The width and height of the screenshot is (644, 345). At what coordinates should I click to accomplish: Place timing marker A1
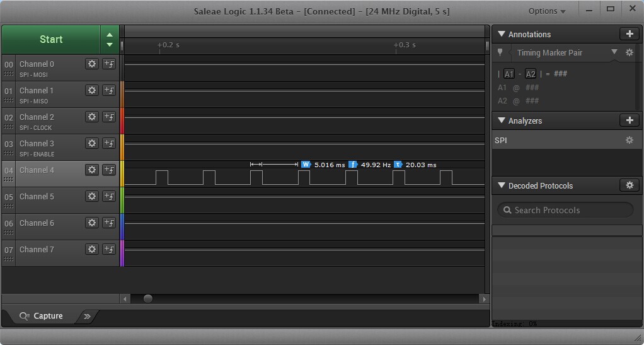pos(509,74)
